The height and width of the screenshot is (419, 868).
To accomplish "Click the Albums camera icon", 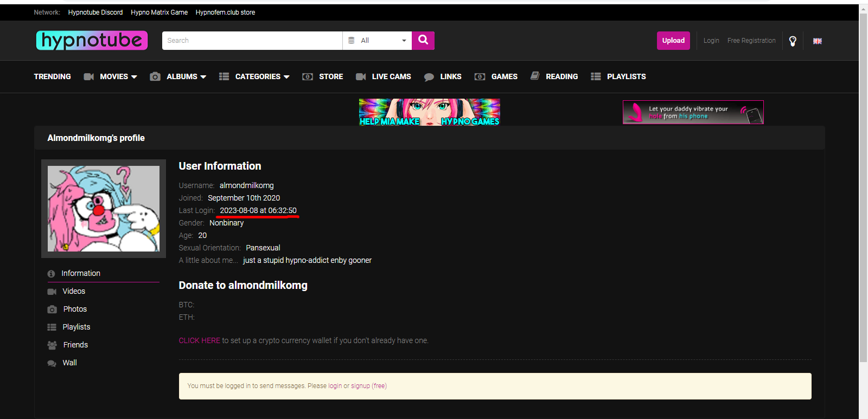I will 155,76.
